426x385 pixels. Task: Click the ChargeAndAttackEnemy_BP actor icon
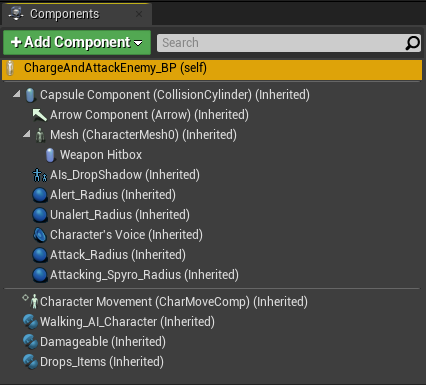click(x=10, y=68)
